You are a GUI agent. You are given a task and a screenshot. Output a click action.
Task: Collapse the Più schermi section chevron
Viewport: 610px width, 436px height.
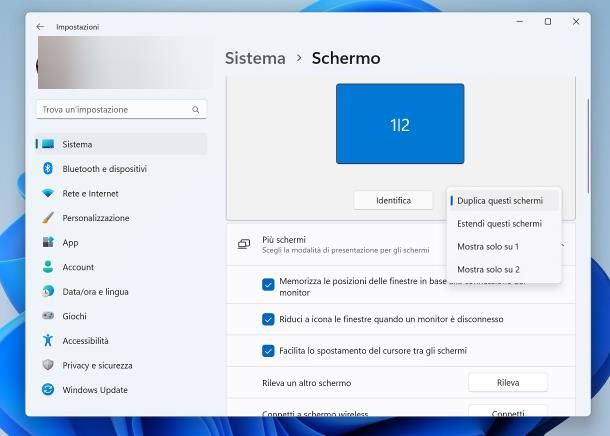tap(563, 245)
